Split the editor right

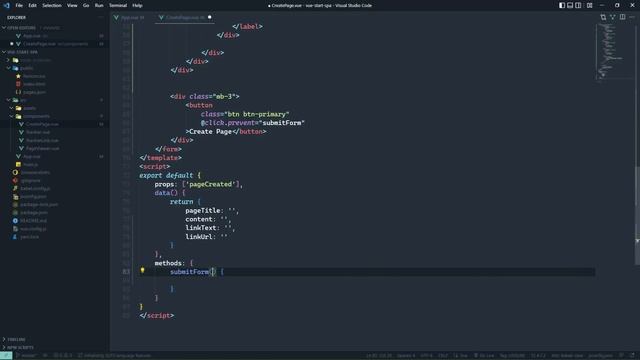[622, 17]
